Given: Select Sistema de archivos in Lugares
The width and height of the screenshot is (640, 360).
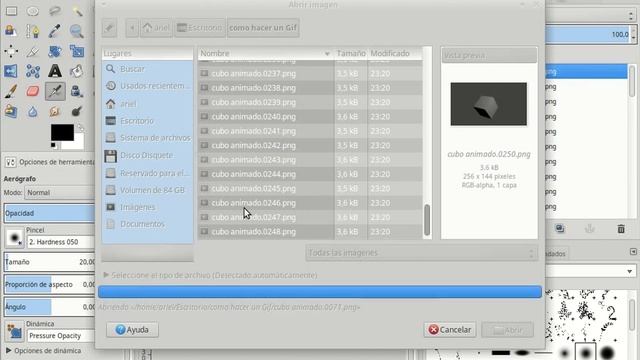Looking at the screenshot, I should coord(147,138).
